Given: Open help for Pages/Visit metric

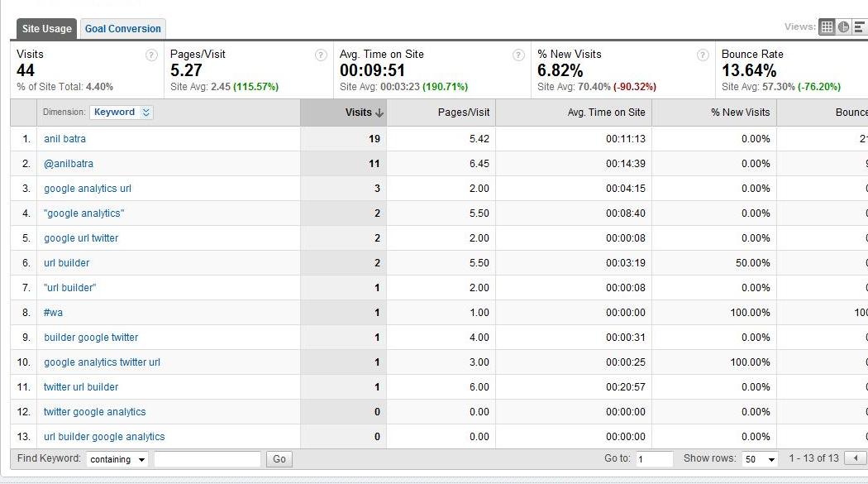Looking at the screenshot, I should coord(321,55).
